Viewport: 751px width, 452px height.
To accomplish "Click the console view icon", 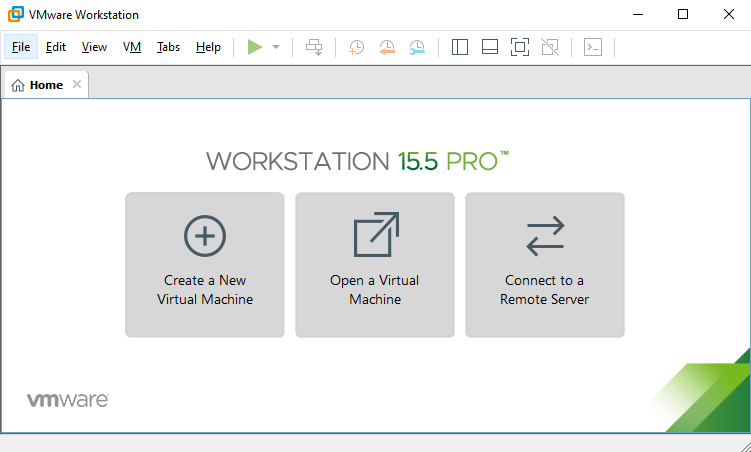I will pos(593,47).
